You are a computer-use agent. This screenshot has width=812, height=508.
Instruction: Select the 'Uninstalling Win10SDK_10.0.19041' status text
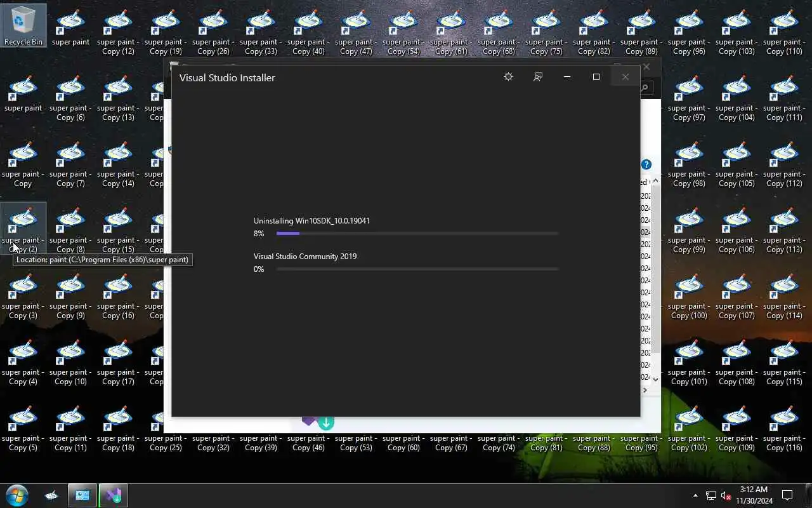pos(311,221)
